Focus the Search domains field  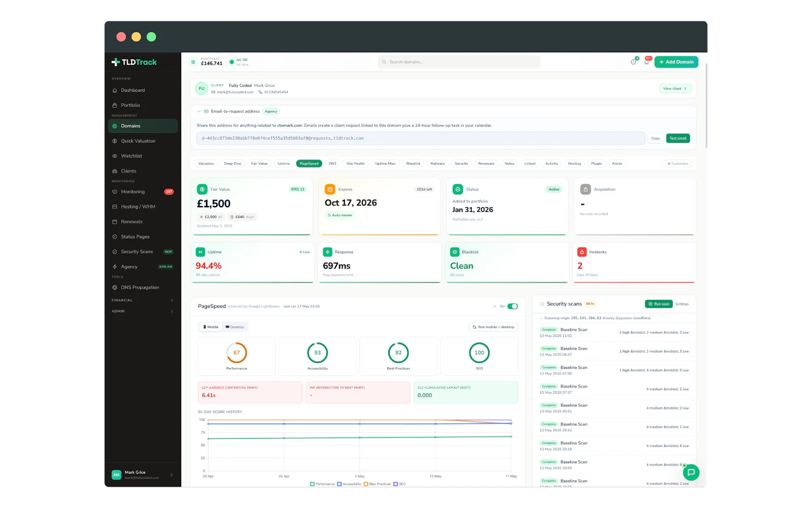coord(459,62)
